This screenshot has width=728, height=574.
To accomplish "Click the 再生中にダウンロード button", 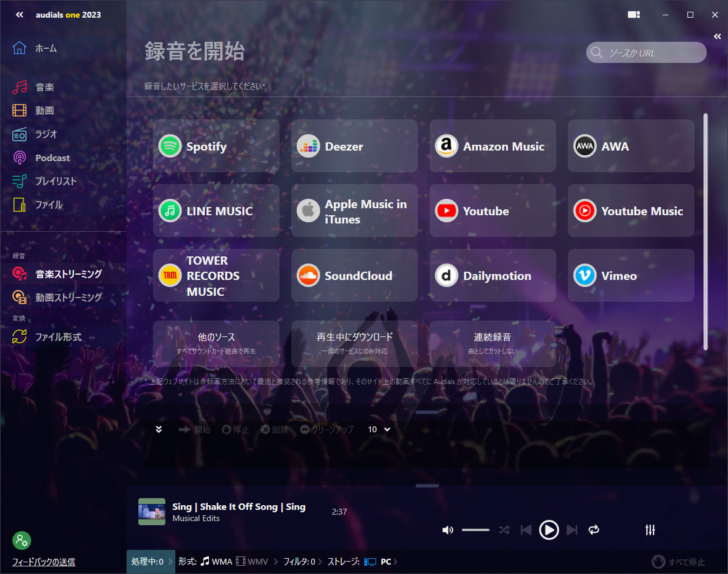I will 354,343.
